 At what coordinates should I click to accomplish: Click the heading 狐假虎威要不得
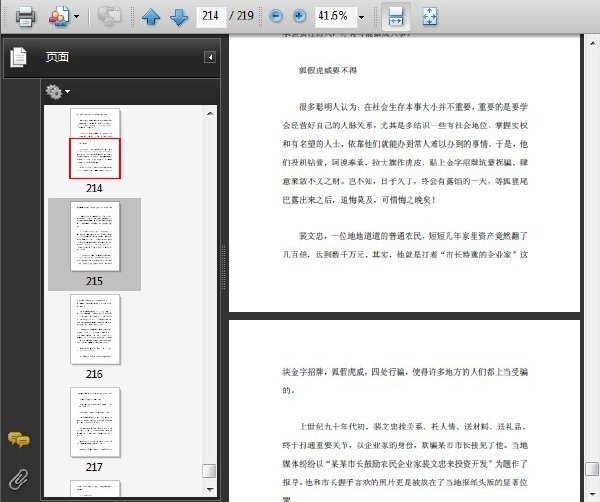[328, 70]
